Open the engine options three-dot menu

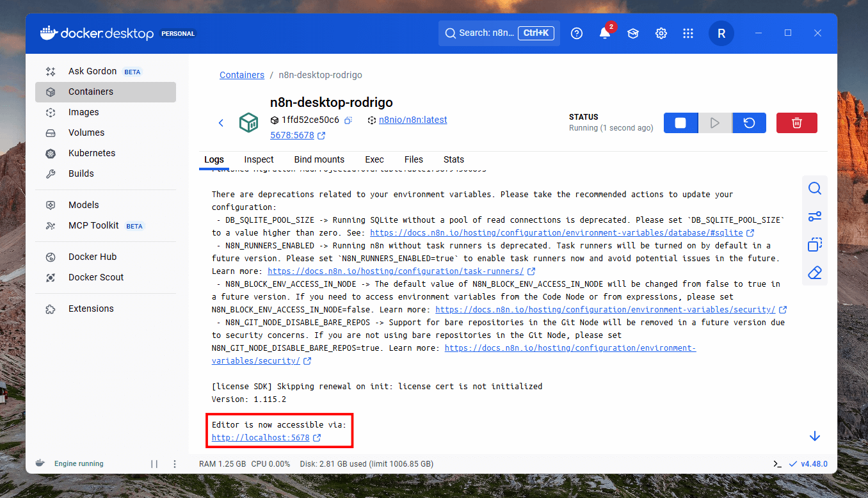(175, 464)
